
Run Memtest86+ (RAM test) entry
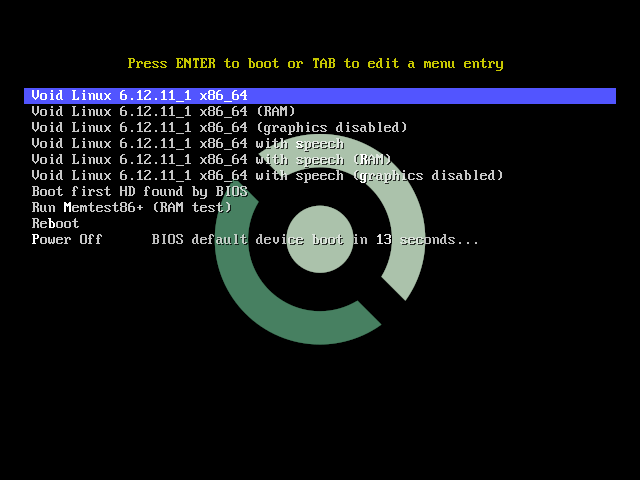pyautogui.click(x=131, y=207)
